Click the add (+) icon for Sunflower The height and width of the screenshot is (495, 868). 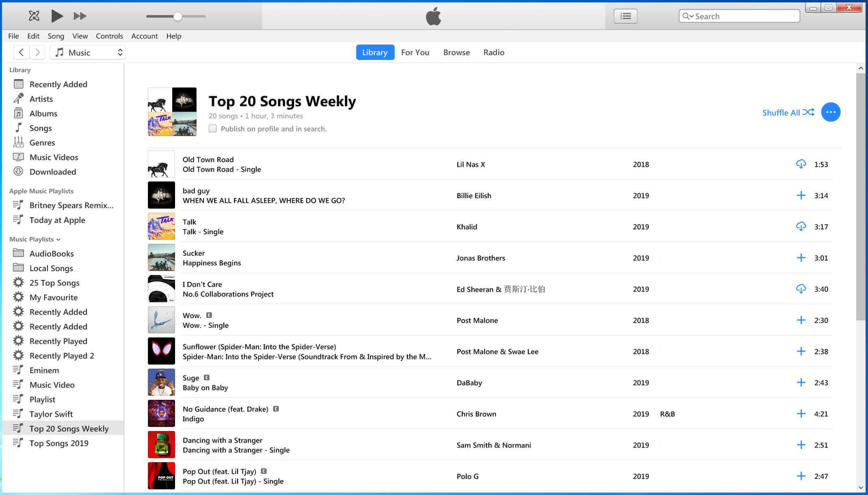801,351
